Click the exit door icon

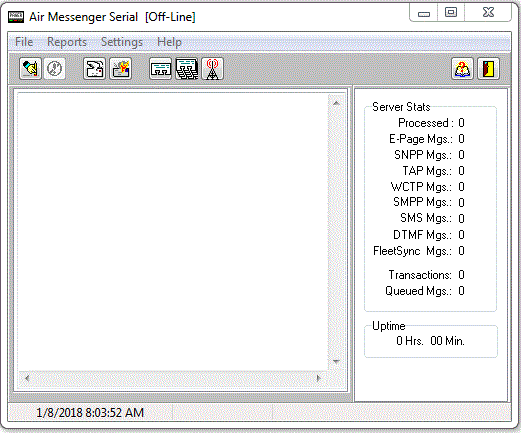[488, 69]
